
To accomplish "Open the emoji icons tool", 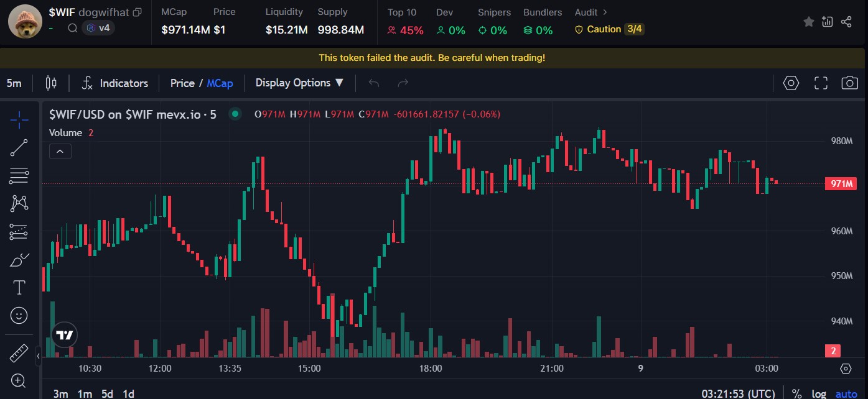I will [19, 316].
